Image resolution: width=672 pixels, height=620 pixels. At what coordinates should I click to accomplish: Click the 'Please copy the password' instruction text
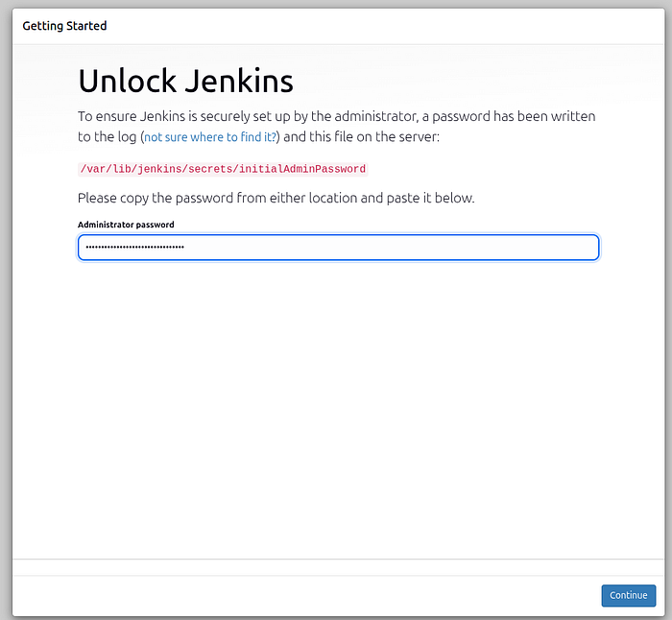pos(276,199)
